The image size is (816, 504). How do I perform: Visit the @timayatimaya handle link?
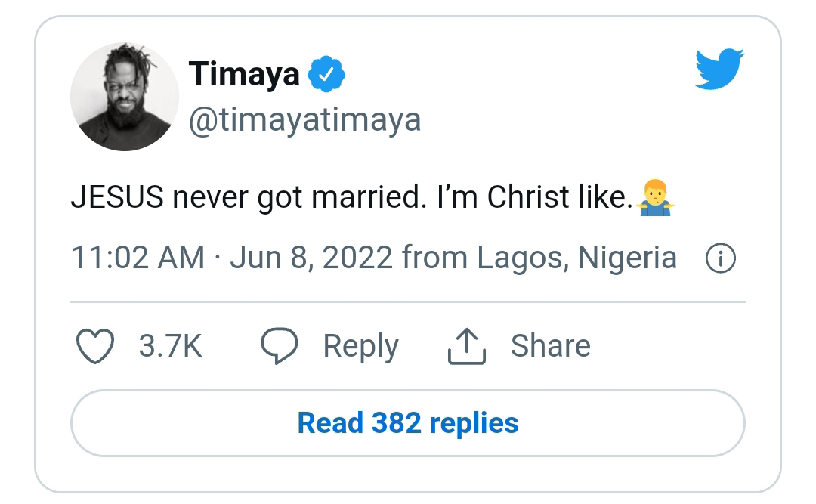[304, 120]
